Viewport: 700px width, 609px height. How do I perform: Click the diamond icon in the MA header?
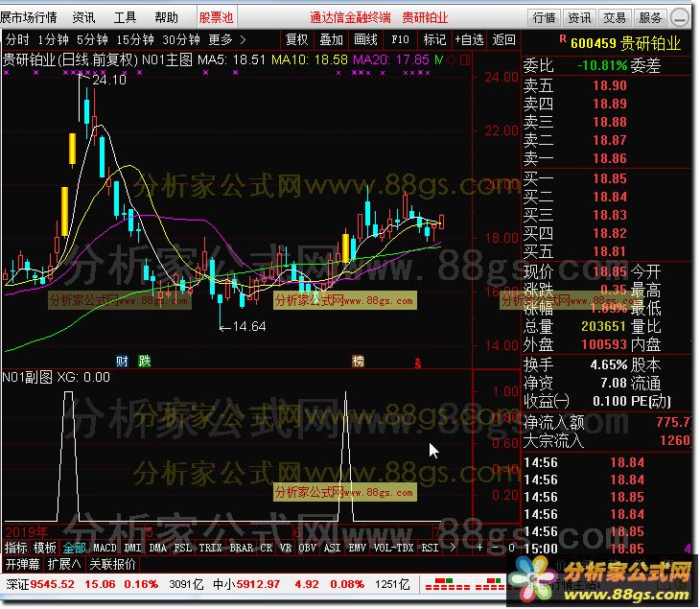[452, 59]
